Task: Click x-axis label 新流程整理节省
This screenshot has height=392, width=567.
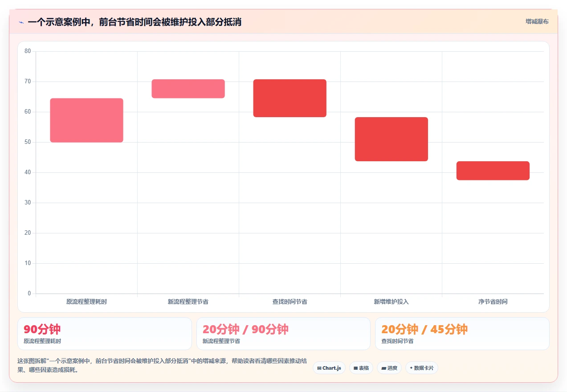Action: [x=188, y=302]
